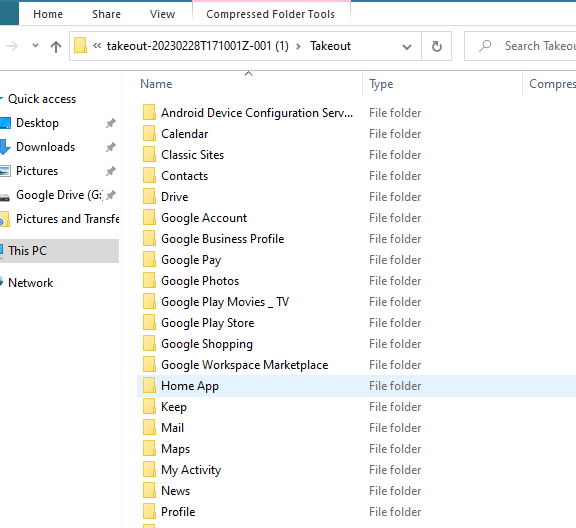Screen dimensions: 576x528
Task: Click the address bar folder icon
Action: pos(80,46)
